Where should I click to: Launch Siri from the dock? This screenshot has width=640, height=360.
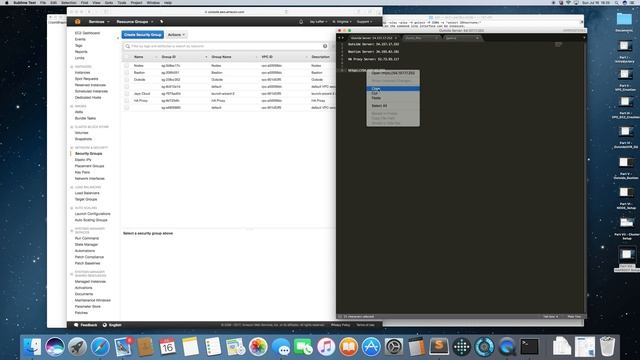(x=55, y=347)
